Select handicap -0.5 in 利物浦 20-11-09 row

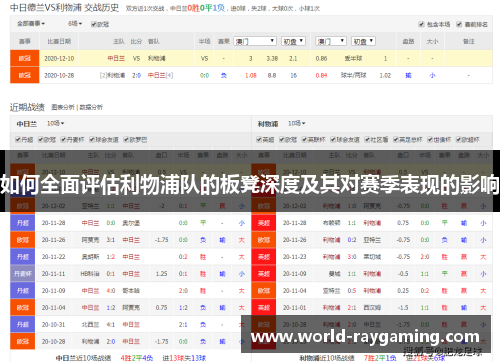(403, 274)
